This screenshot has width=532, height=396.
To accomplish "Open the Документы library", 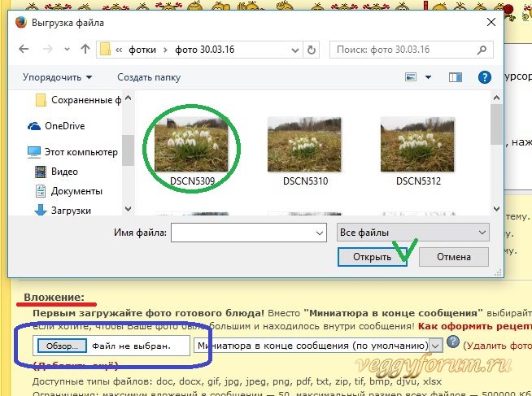I will pyautogui.click(x=68, y=191).
